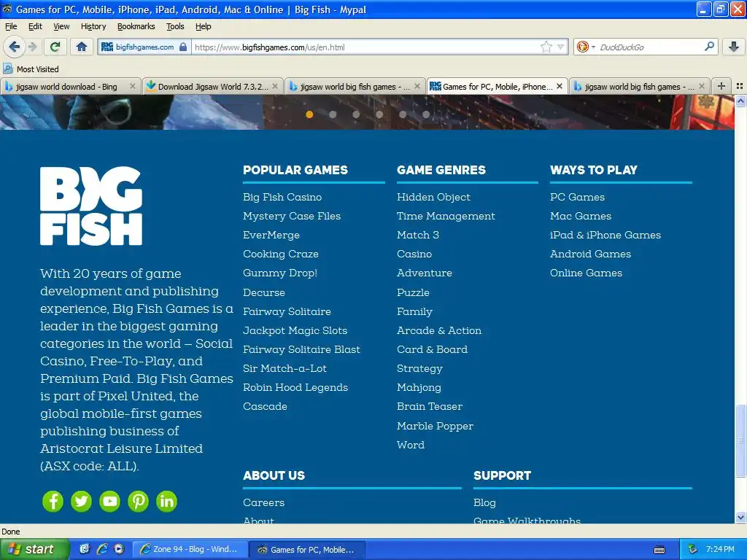
Task: Open Big Fish LinkedIn page icon
Action: click(167, 501)
